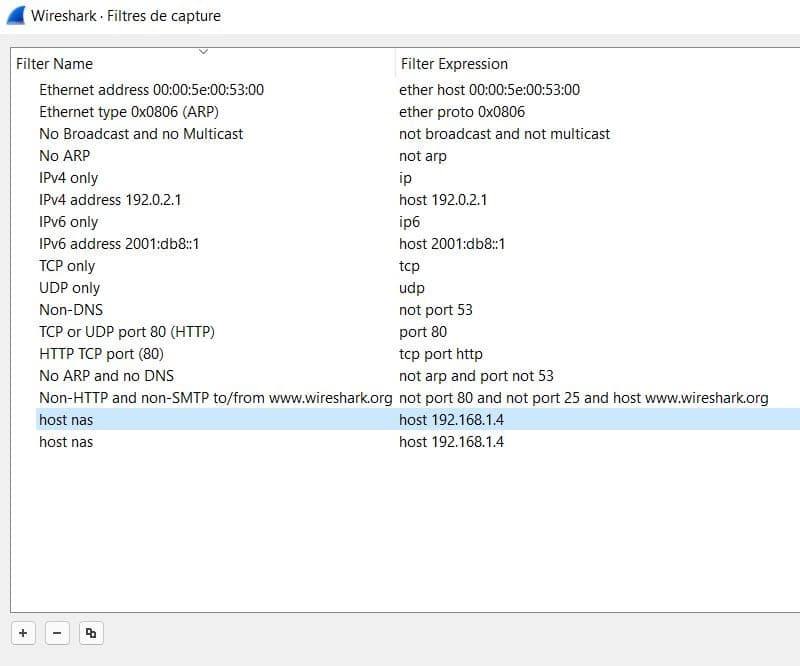Screen dimensions: 800x666
Task: Select No Broadcast and no Multicast filter
Action: coord(141,134)
